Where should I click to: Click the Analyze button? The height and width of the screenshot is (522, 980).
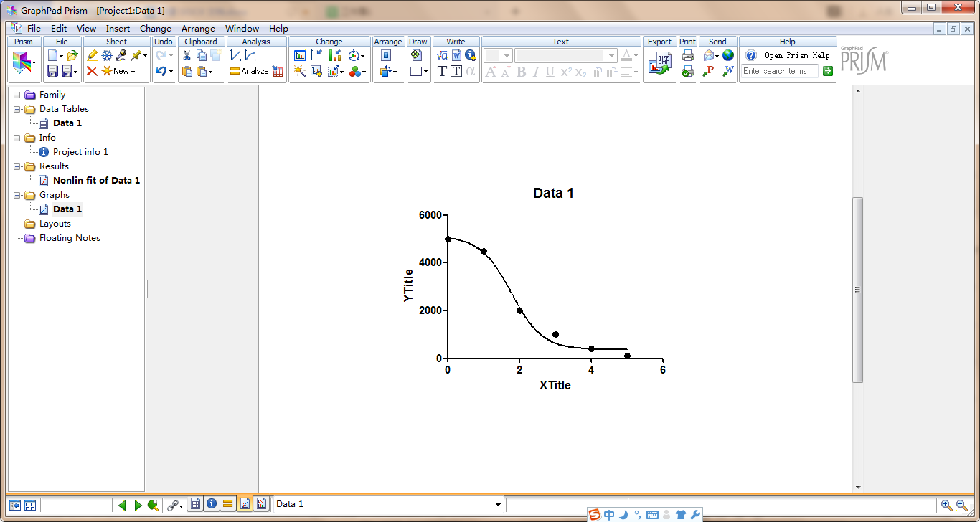249,71
